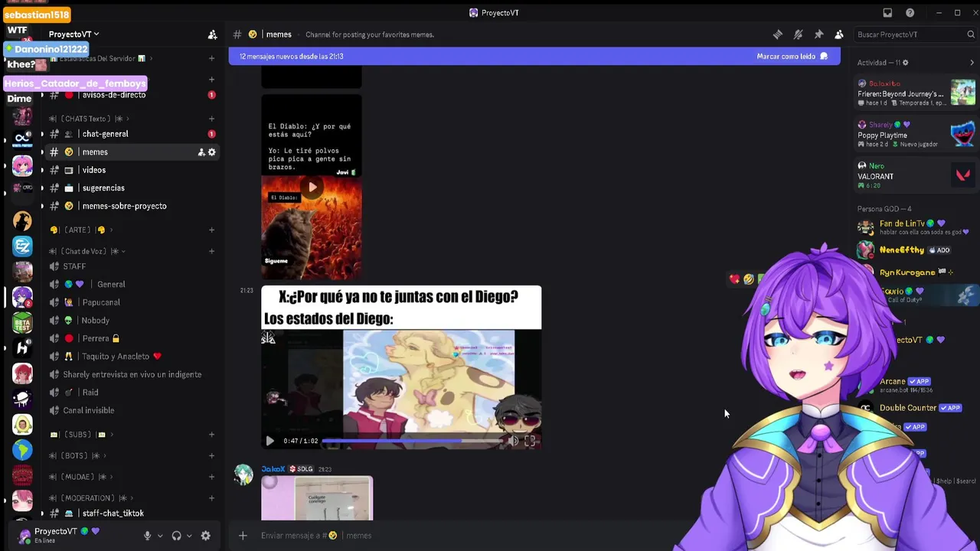
Task: Toggle fullscreen on the Diego video
Action: (530, 441)
